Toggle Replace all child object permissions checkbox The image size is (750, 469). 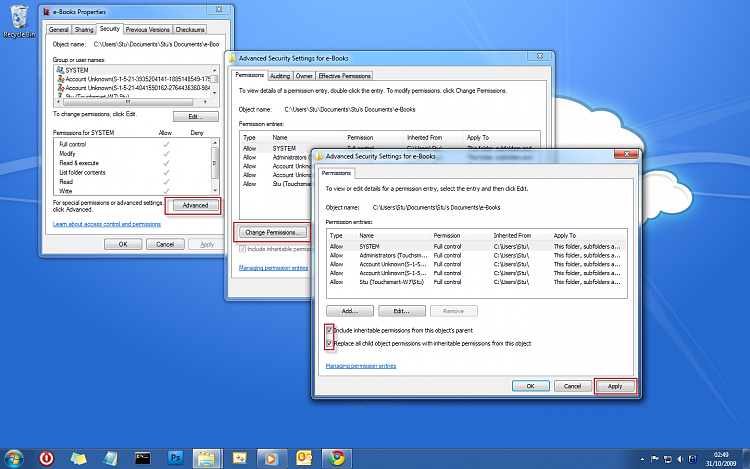[329, 343]
